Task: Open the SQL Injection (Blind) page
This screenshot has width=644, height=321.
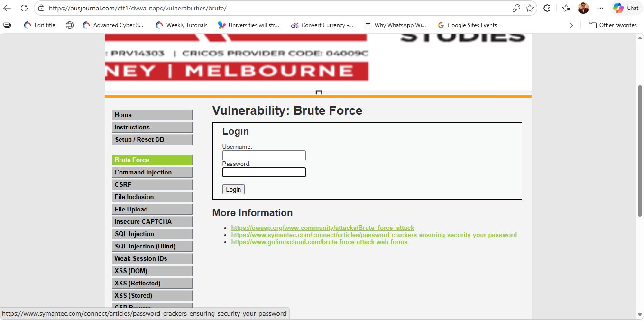Action: (x=152, y=247)
